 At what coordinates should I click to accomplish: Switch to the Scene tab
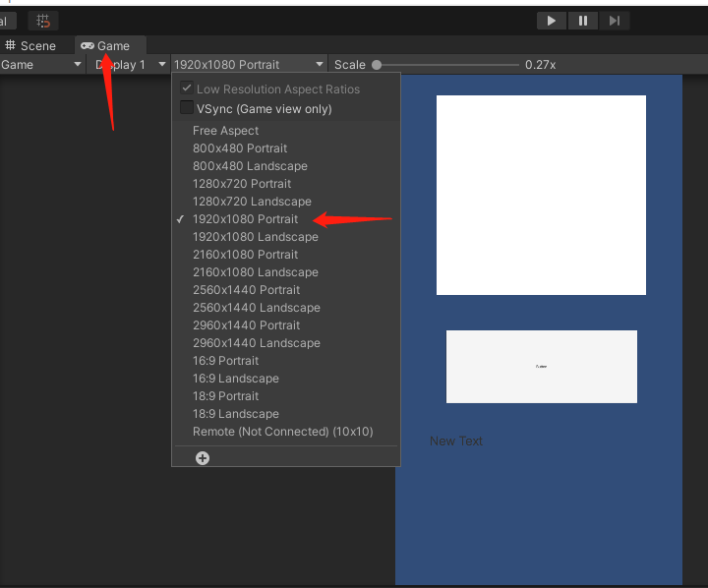(x=30, y=45)
